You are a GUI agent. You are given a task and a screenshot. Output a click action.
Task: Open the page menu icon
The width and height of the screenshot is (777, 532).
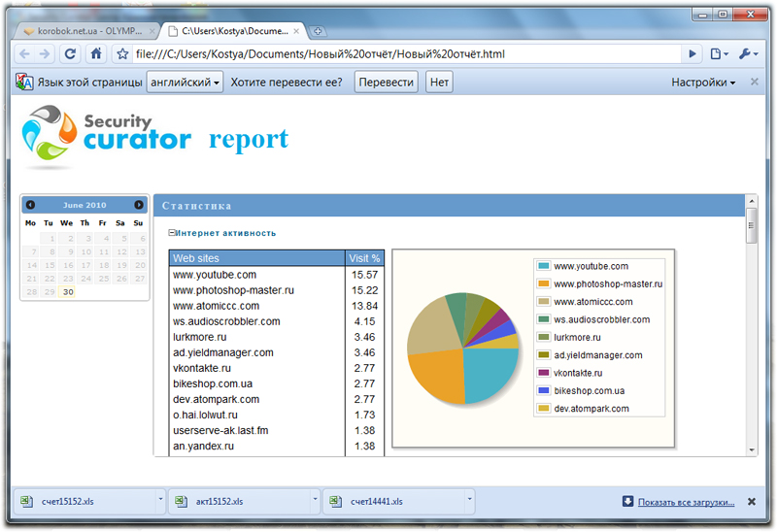pyautogui.click(x=719, y=54)
